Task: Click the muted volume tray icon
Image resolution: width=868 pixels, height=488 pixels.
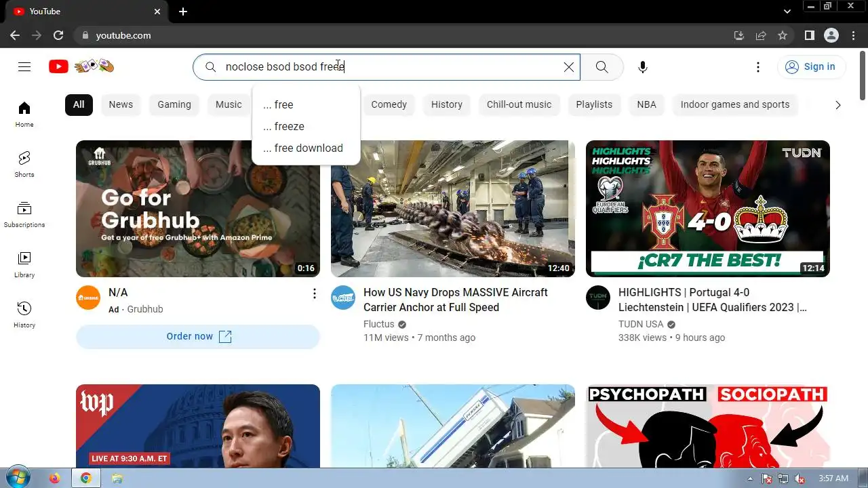Action: 800,479
